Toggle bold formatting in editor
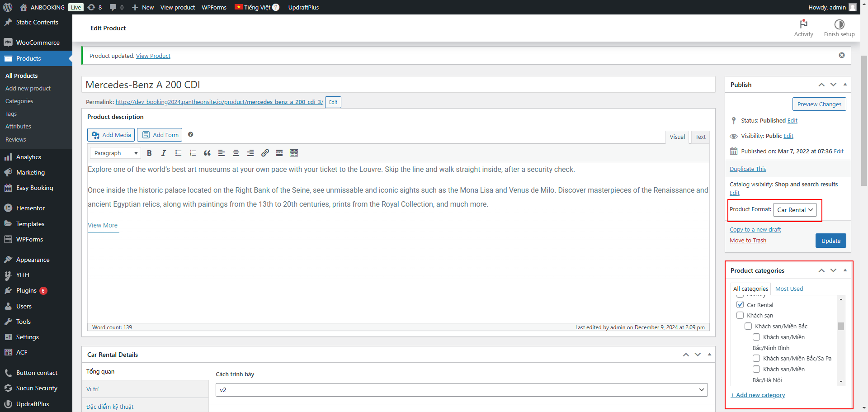This screenshot has width=868, height=412. pos(149,153)
